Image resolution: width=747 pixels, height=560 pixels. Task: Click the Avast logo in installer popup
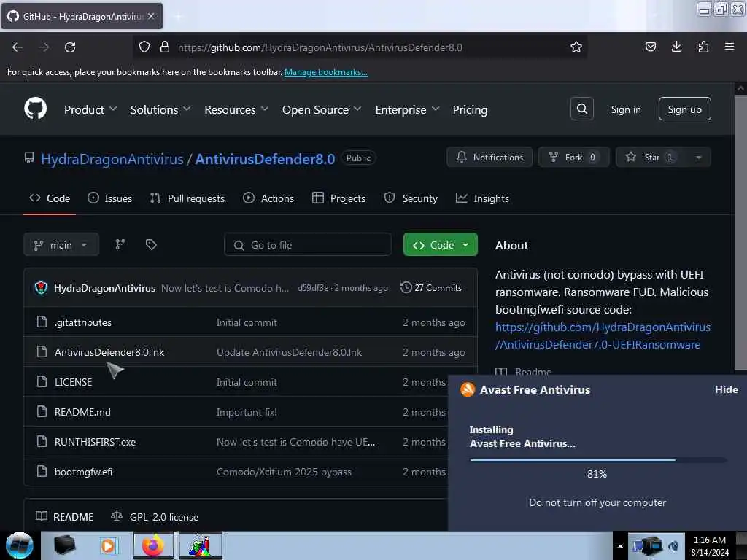(468, 389)
